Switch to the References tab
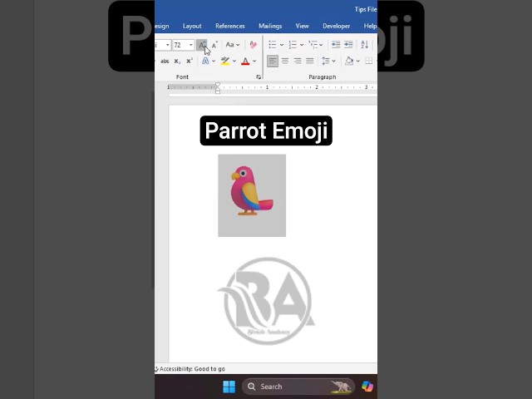532x399 pixels. coord(230,26)
